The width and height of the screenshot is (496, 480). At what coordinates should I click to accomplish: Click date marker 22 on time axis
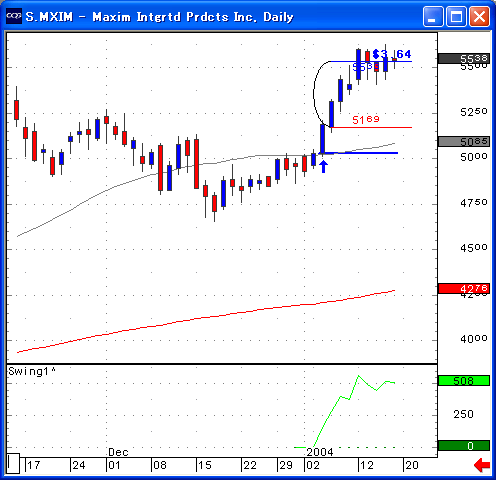coord(250,465)
